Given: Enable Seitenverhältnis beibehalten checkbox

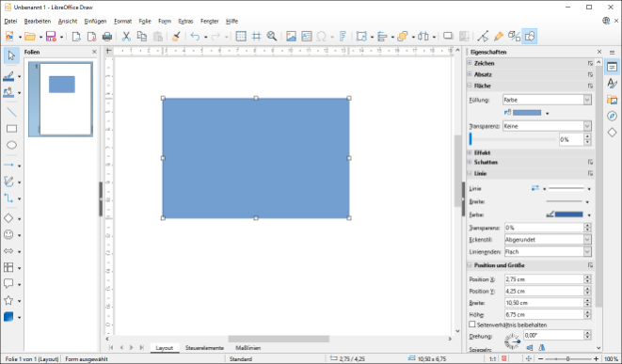Looking at the screenshot, I should 472,324.
